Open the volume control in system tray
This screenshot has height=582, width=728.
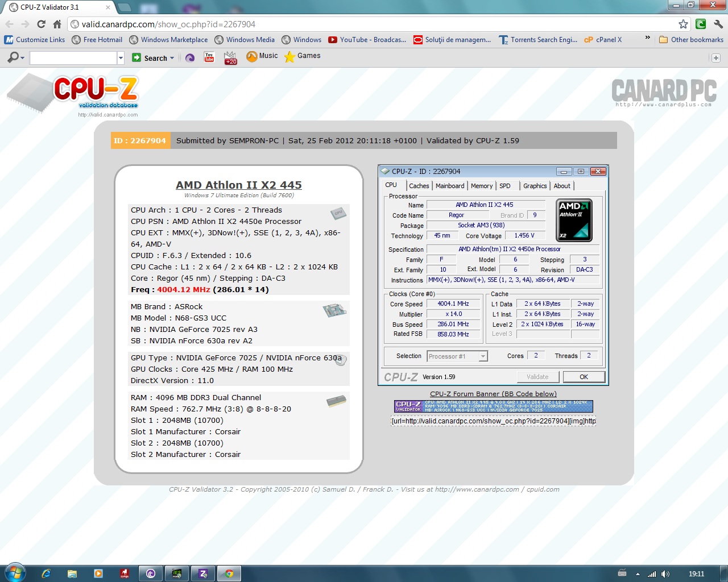click(665, 574)
